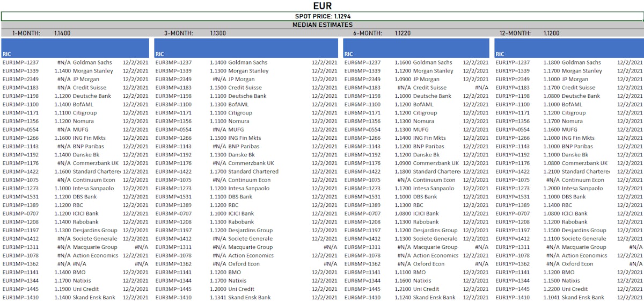This screenshot has width=644, height=301.
Task: Select cell EUR1MP=1422
Action: [x=20, y=171]
